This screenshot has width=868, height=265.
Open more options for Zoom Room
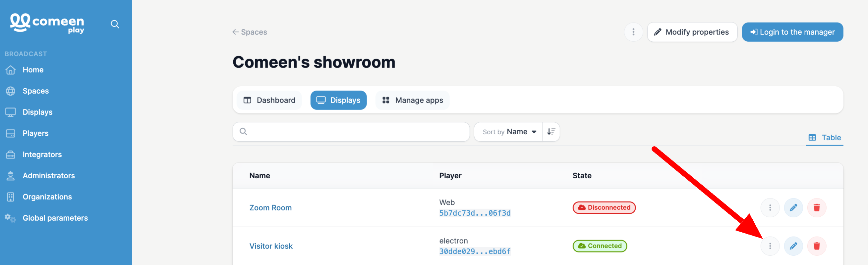pyautogui.click(x=770, y=208)
